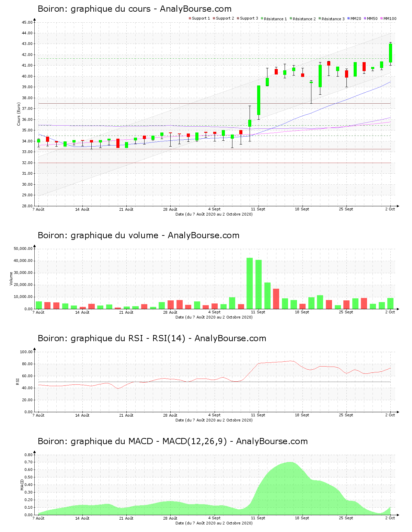Click the Résistance 1 legend color square
This screenshot has height=532, width=412.
click(262, 19)
